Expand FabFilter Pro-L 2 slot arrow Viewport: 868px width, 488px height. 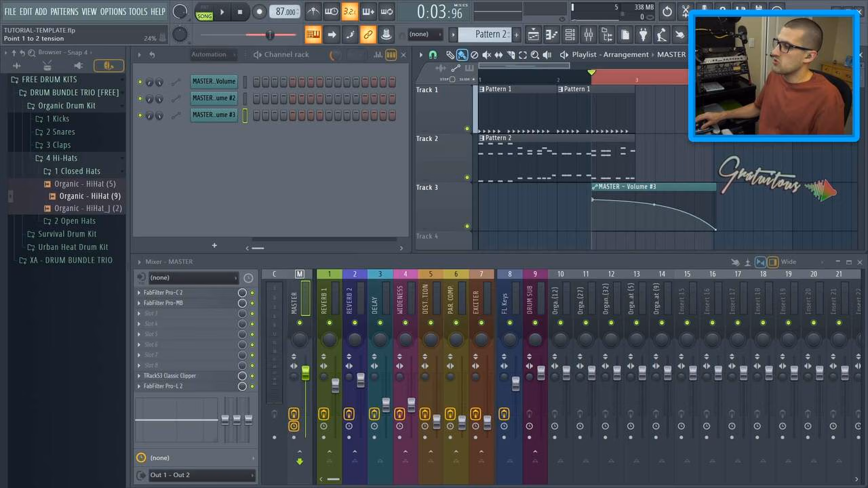pyautogui.click(x=139, y=386)
